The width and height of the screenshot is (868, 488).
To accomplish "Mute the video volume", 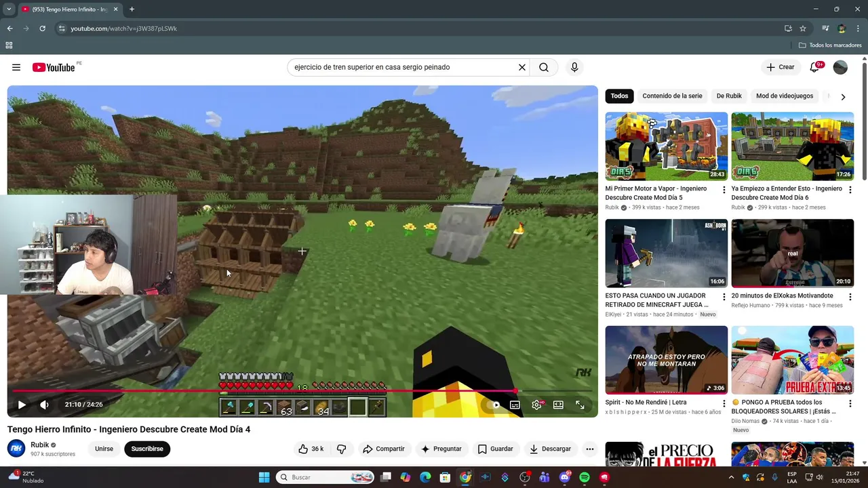I will pos(44,405).
